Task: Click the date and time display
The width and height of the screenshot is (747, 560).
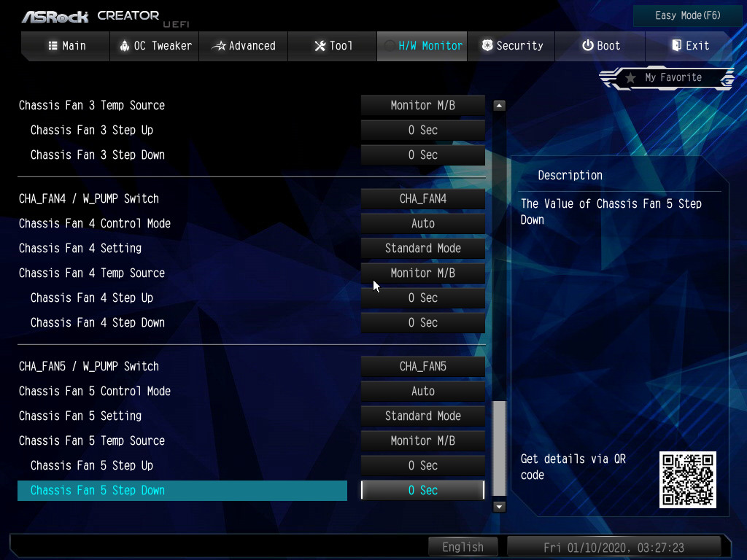Action: [x=614, y=547]
